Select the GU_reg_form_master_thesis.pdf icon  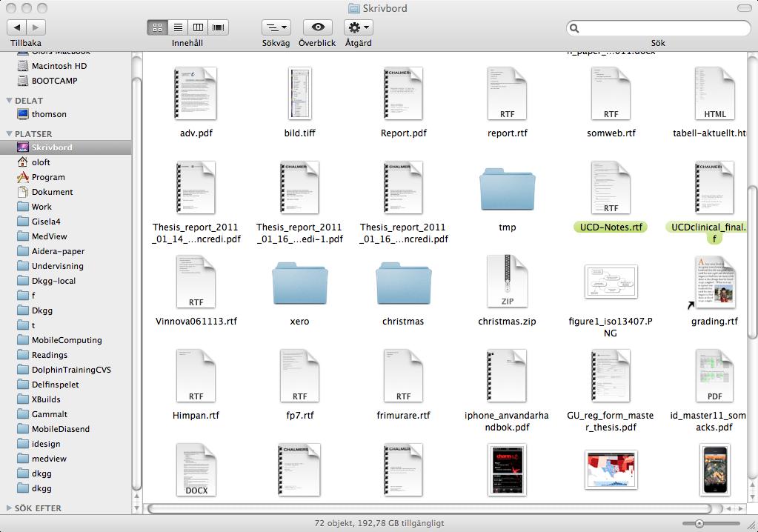point(611,376)
